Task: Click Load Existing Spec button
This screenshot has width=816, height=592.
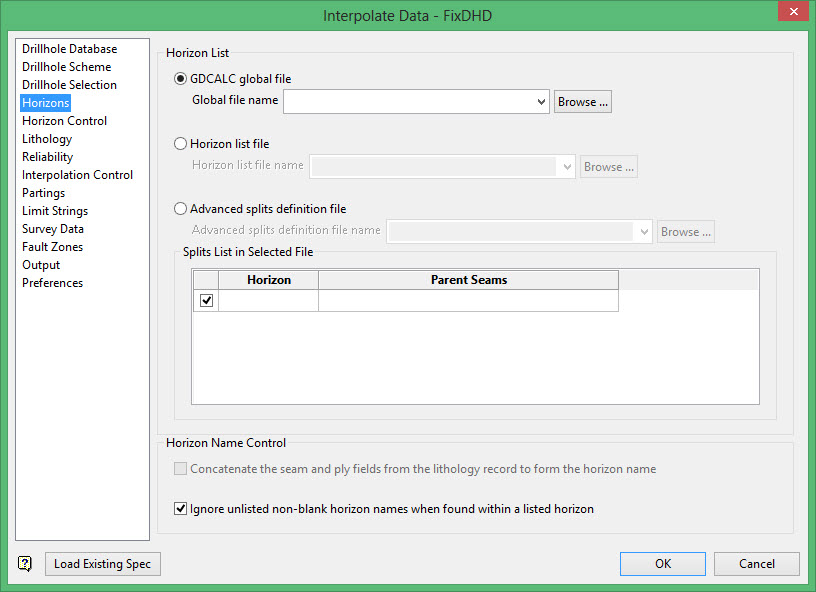Action: click(102, 564)
